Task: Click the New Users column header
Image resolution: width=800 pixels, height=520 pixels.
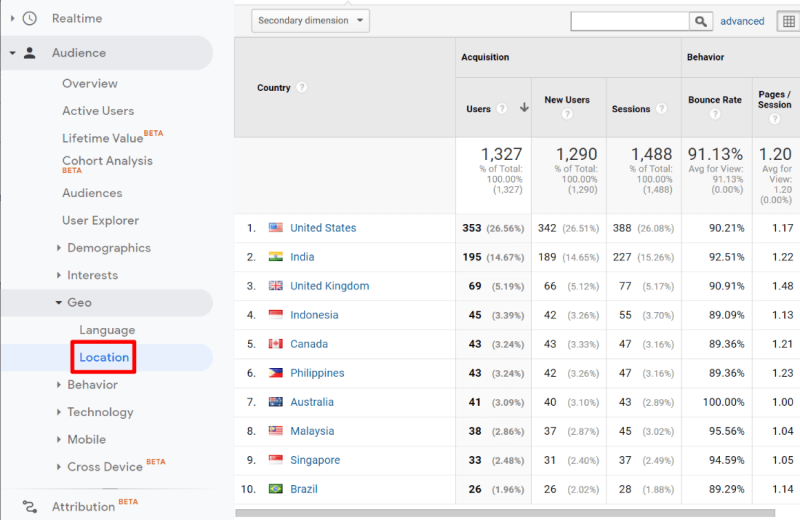Action: (x=567, y=100)
